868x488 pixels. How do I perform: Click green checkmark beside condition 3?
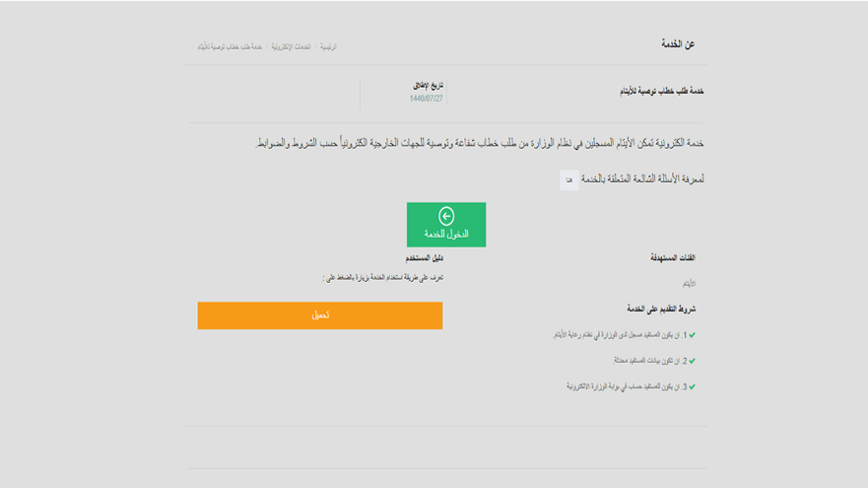click(692, 386)
